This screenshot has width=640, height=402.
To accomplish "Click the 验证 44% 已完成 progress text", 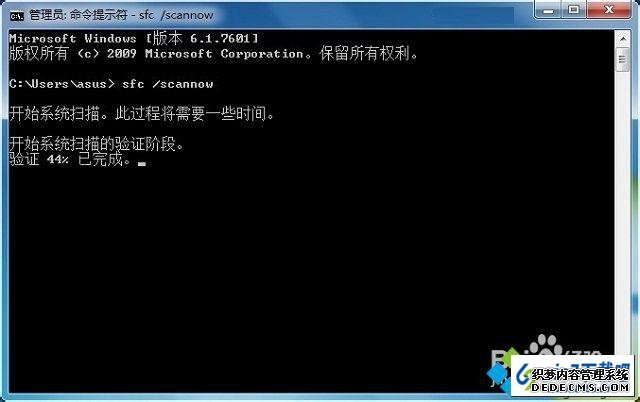I will pyautogui.click(x=70, y=159).
